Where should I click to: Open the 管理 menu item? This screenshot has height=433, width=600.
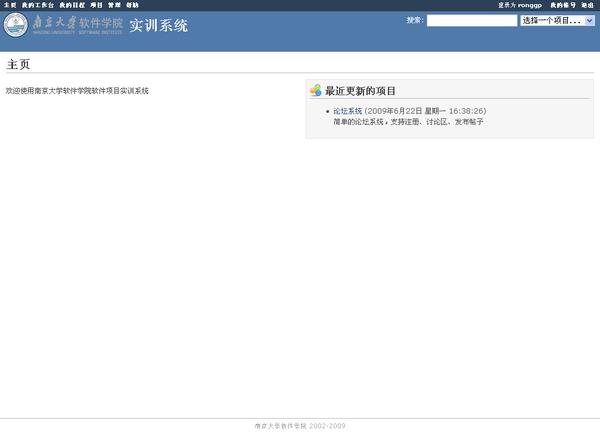coord(114,5)
